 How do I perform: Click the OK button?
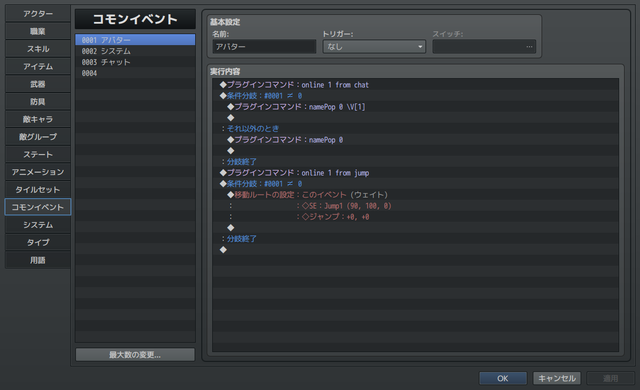pos(503,379)
